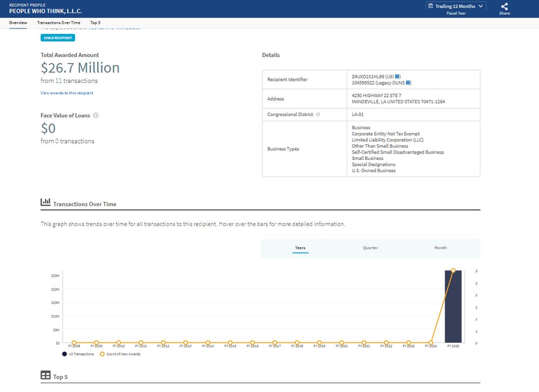The width and height of the screenshot is (539, 392).
Task: Jump to the Top 5 tab
Action: (95, 23)
